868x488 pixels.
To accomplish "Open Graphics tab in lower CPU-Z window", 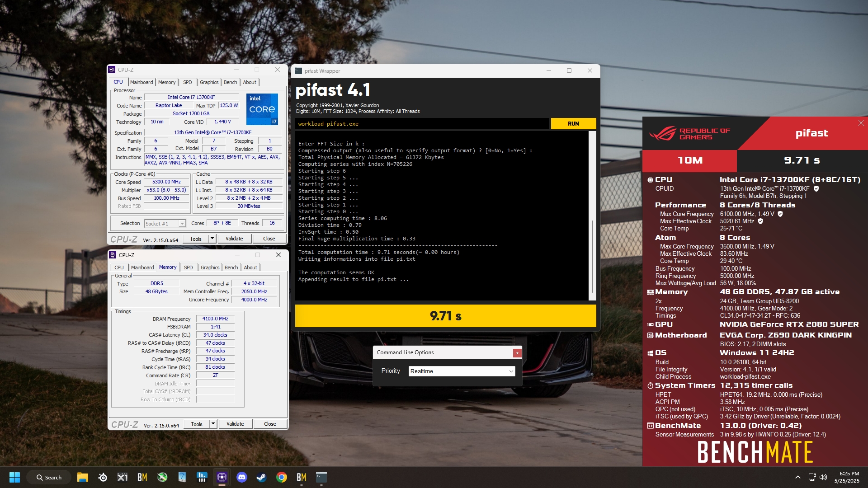I will click(210, 267).
